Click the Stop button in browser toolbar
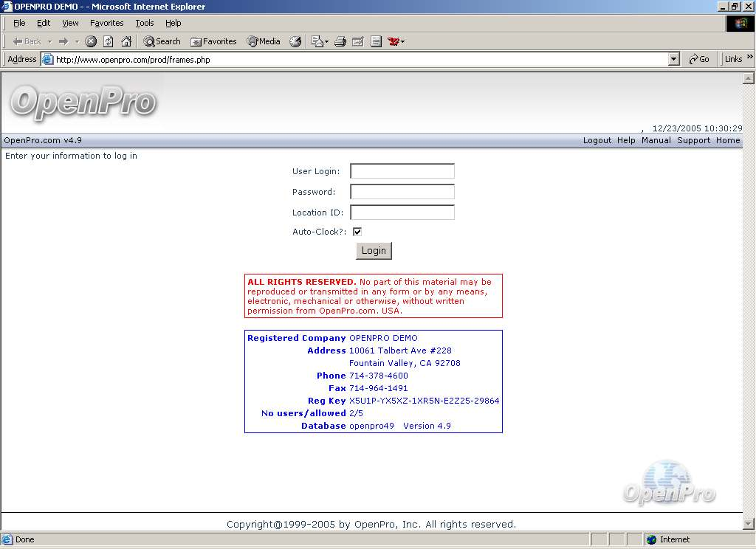 (x=91, y=41)
